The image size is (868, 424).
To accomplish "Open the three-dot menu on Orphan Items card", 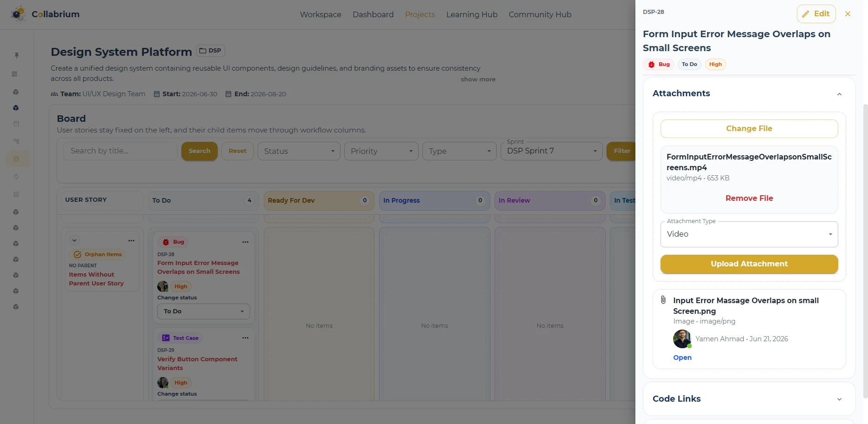I will (131, 240).
